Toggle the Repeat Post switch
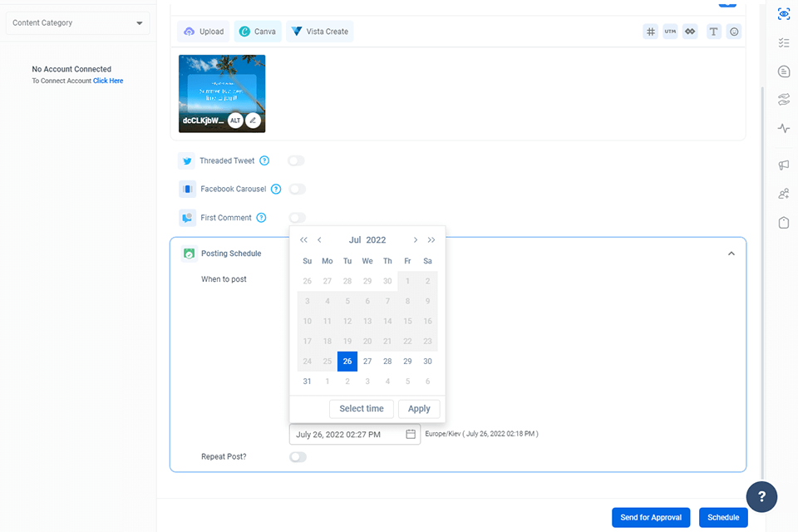Image resolution: width=798 pixels, height=532 pixels. (x=298, y=456)
